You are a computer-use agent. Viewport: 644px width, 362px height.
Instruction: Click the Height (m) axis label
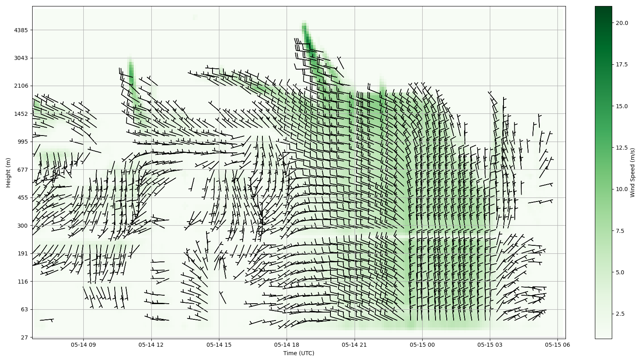pos(8,173)
